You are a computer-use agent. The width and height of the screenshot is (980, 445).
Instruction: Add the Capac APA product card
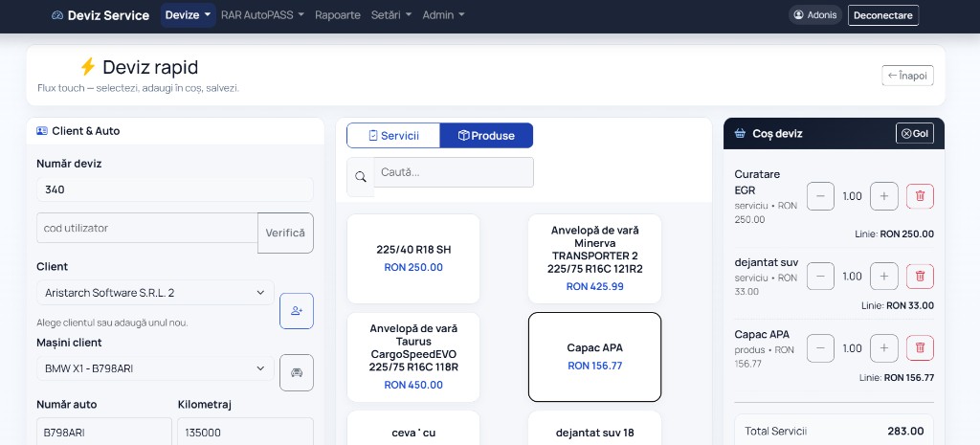coord(594,357)
